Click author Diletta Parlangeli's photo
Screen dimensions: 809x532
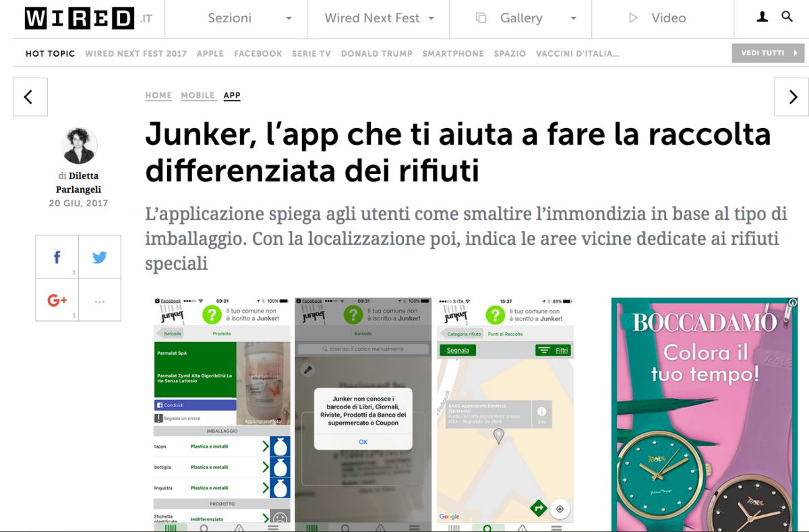[x=79, y=146]
